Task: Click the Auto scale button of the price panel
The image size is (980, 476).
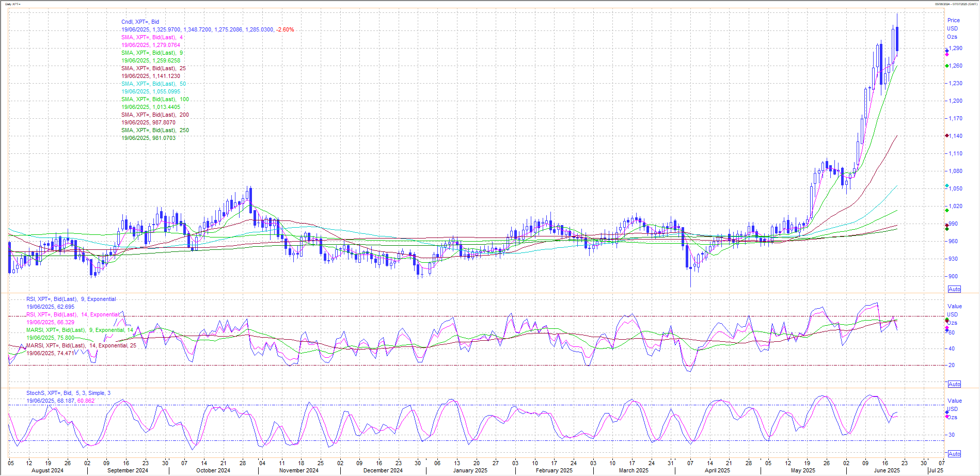Action: (x=954, y=289)
